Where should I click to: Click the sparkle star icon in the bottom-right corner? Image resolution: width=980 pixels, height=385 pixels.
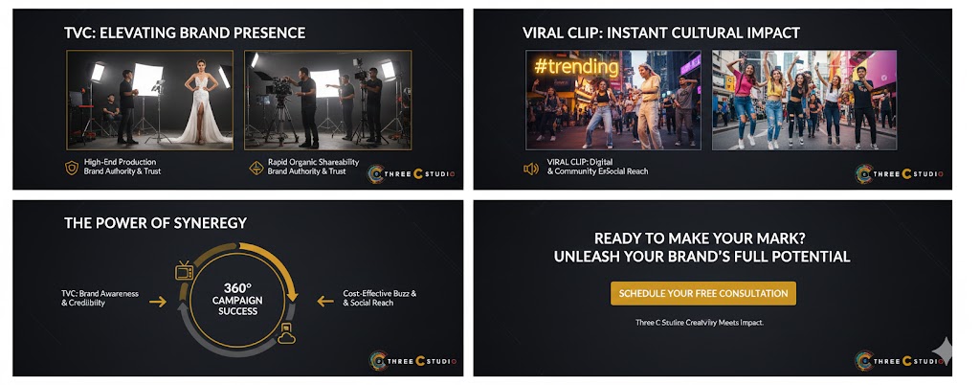944,351
